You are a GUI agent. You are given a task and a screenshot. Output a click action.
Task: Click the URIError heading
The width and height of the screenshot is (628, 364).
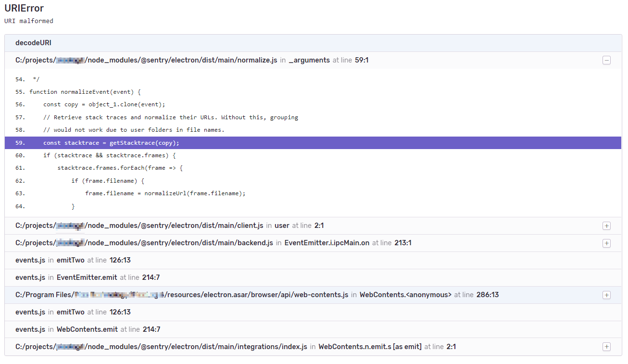(x=24, y=8)
